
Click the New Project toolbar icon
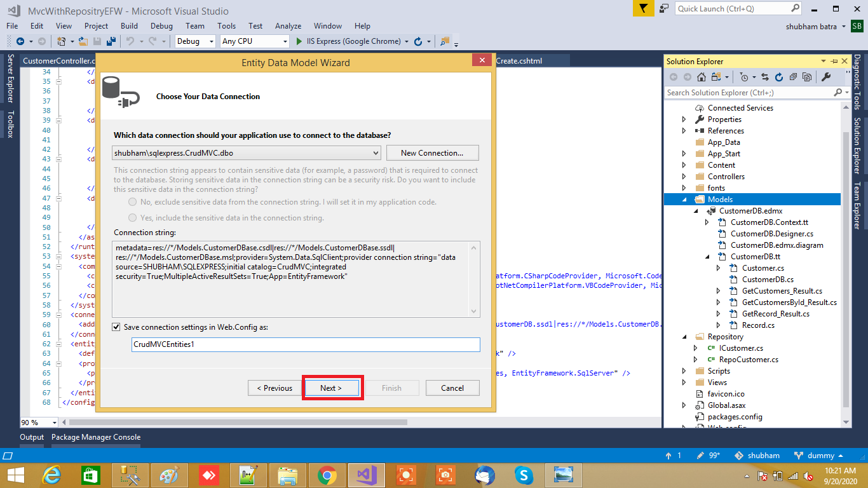(x=62, y=41)
